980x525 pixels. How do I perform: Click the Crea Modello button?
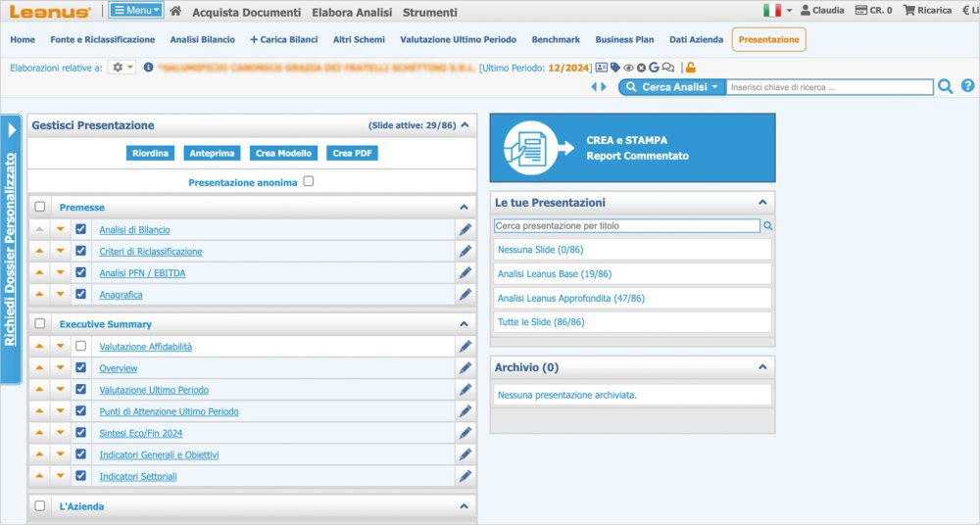283,153
